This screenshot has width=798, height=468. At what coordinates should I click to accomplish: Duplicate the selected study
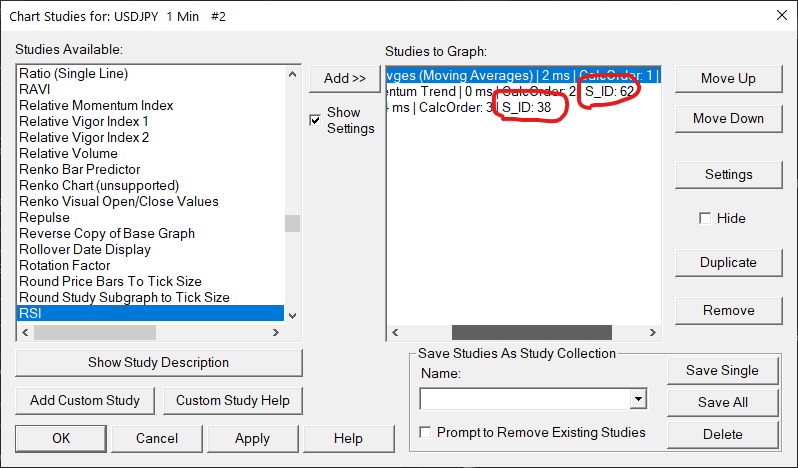tap(728, 262)
